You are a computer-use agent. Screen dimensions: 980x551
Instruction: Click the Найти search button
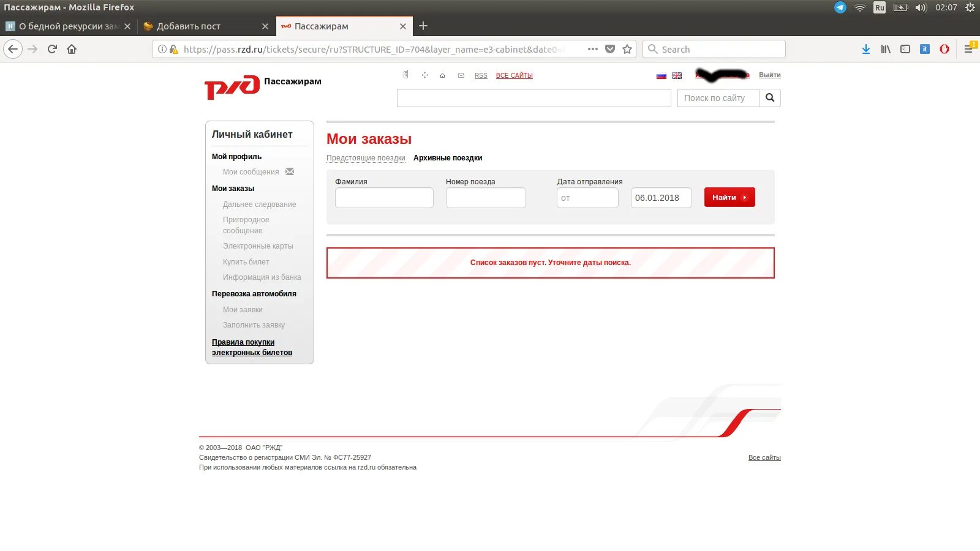coord(729,197)
